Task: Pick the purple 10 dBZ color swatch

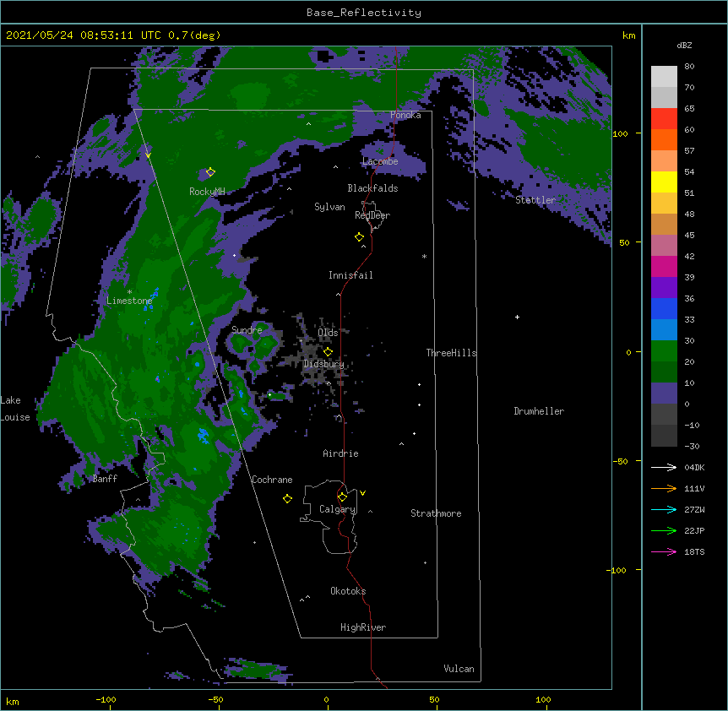Action: [664, 393]
